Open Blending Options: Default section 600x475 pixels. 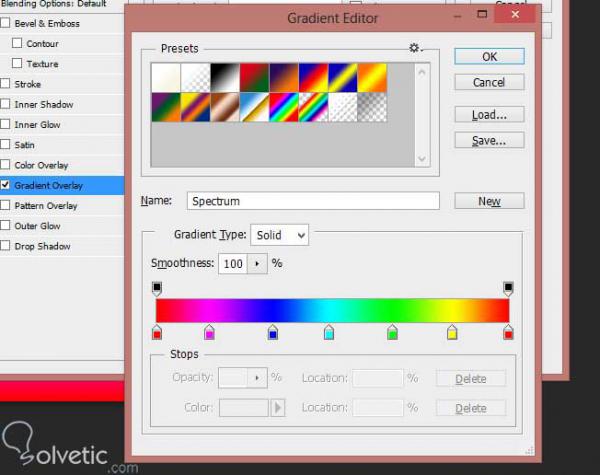click(54, 4)
